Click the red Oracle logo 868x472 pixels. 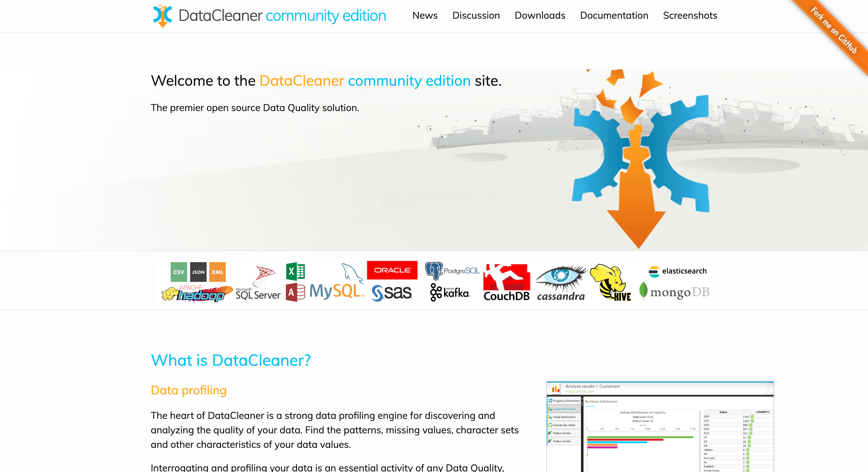pyautogui.click(x=392, y=270)
